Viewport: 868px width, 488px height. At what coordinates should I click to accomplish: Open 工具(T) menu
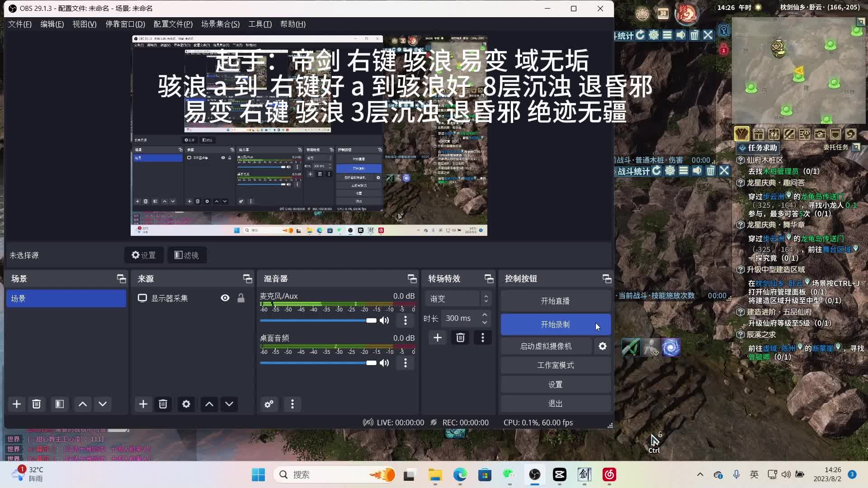260,24
